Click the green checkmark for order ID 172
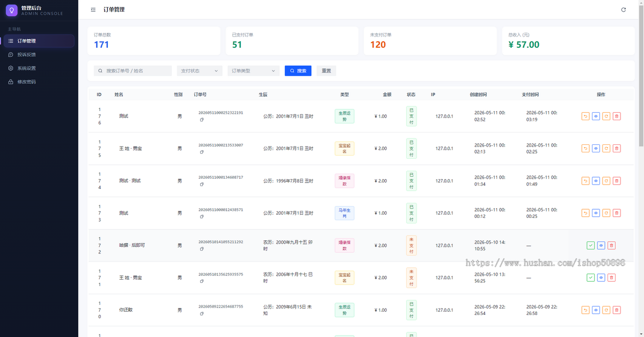Image resolution: width=644 pixels, height=337 pixels. tap(591, 245)
